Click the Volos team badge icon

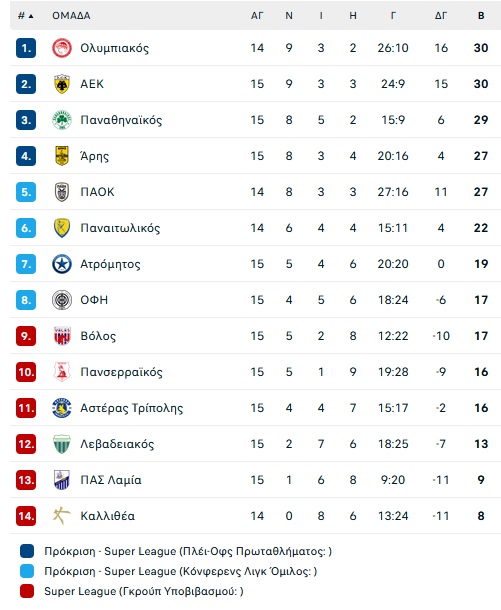[62, 336]
